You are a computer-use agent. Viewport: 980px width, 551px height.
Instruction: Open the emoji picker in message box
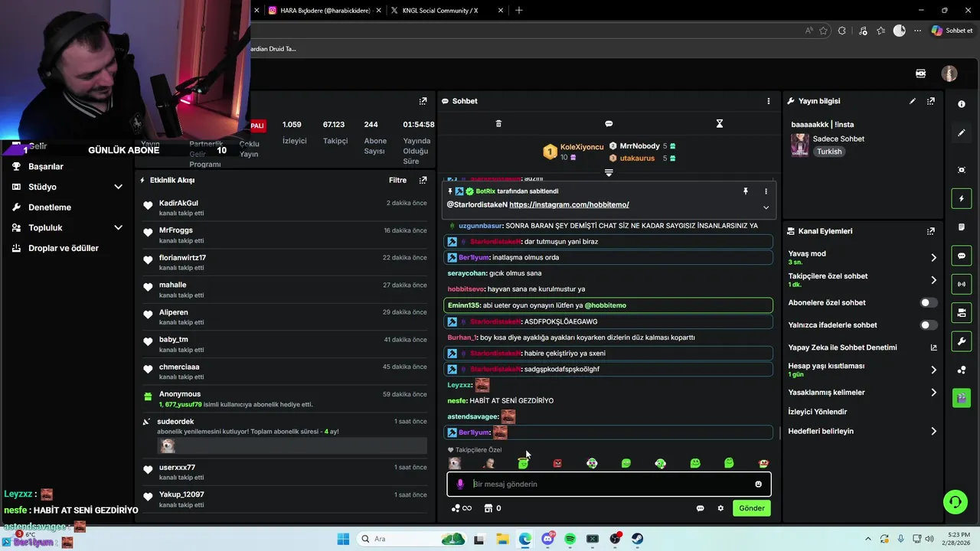click(x=759, y=484)
